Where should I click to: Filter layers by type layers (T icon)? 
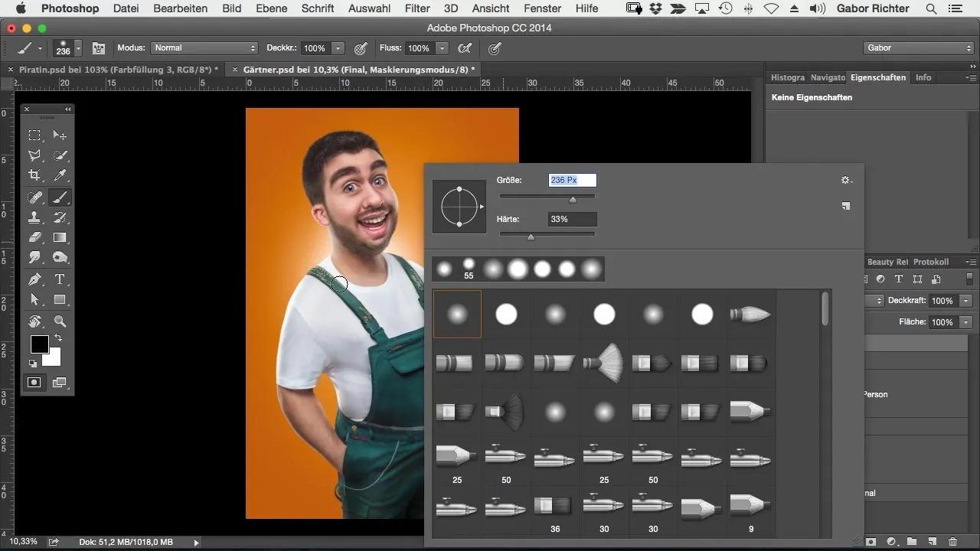coord(899,279)
